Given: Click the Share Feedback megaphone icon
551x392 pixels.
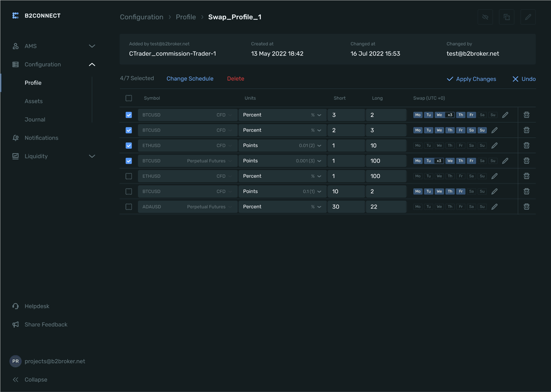Looking at the screenshot, I should pyautogui.click(x=16, y=325).
